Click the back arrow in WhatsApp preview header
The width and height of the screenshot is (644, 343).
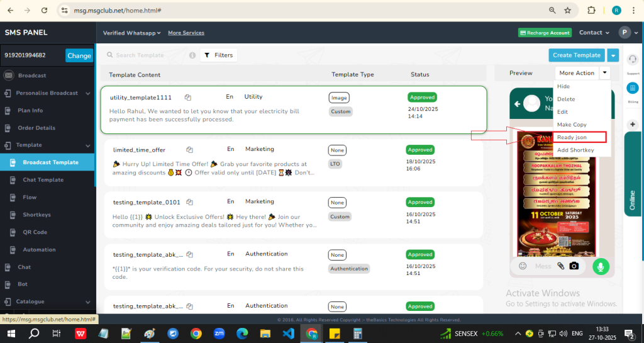tap(519, 104)
